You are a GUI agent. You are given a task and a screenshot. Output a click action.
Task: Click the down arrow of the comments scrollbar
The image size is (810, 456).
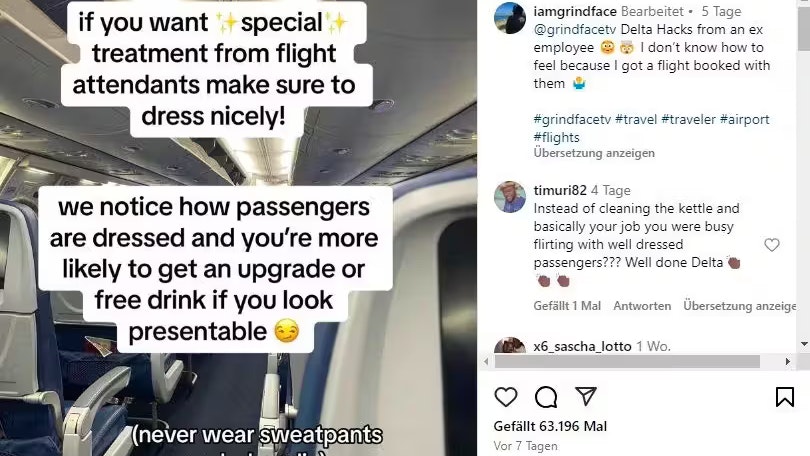804,344
